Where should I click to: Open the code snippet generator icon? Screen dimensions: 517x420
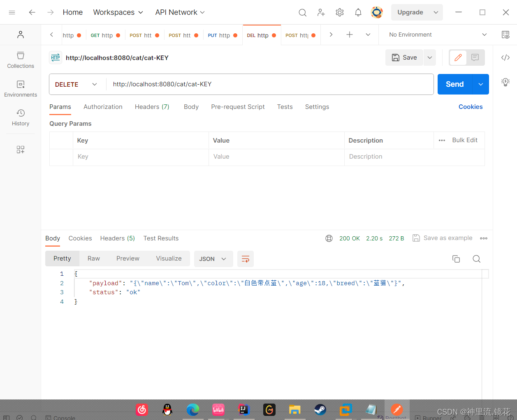[x=505, y=58]
